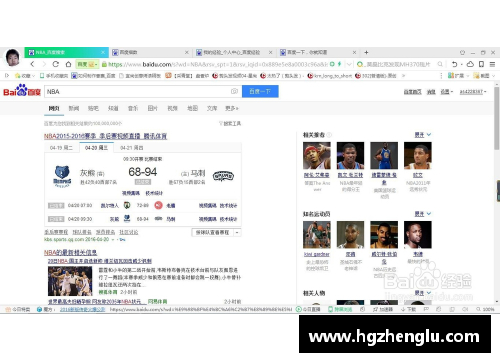Viewport: 500px width, 362px height.
Task: Select the Music search category
Action: pyautogui.click(x=133, y=108)
